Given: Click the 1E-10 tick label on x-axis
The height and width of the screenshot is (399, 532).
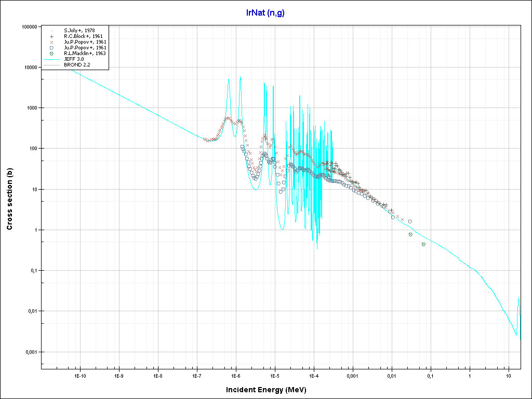Looking at the screenshot, I should pyautogui.click(x=79, y=375).
